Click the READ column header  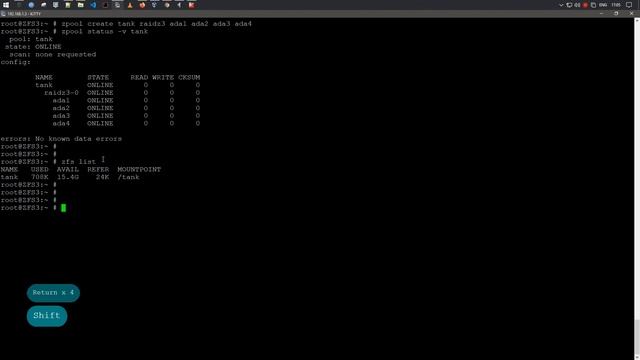coord(139,77)
